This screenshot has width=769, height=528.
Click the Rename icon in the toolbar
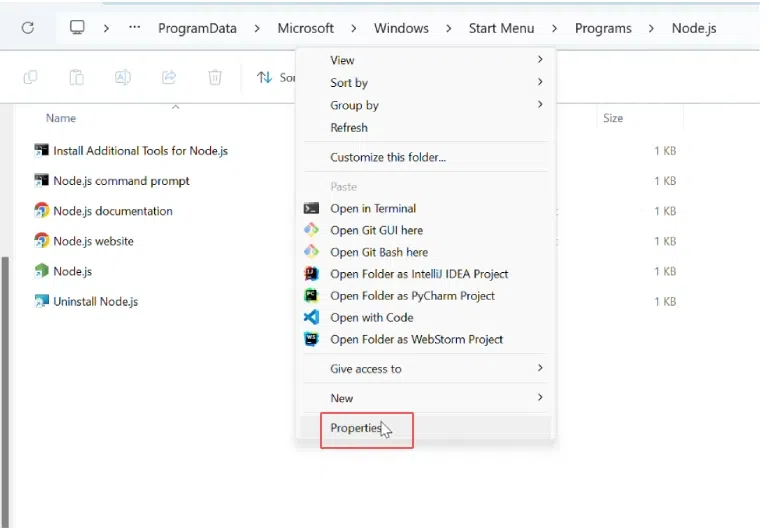(x=123, y=77)
